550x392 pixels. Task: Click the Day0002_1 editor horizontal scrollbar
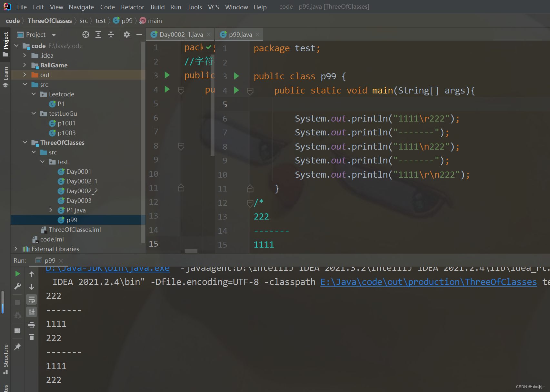click(191, 251)
